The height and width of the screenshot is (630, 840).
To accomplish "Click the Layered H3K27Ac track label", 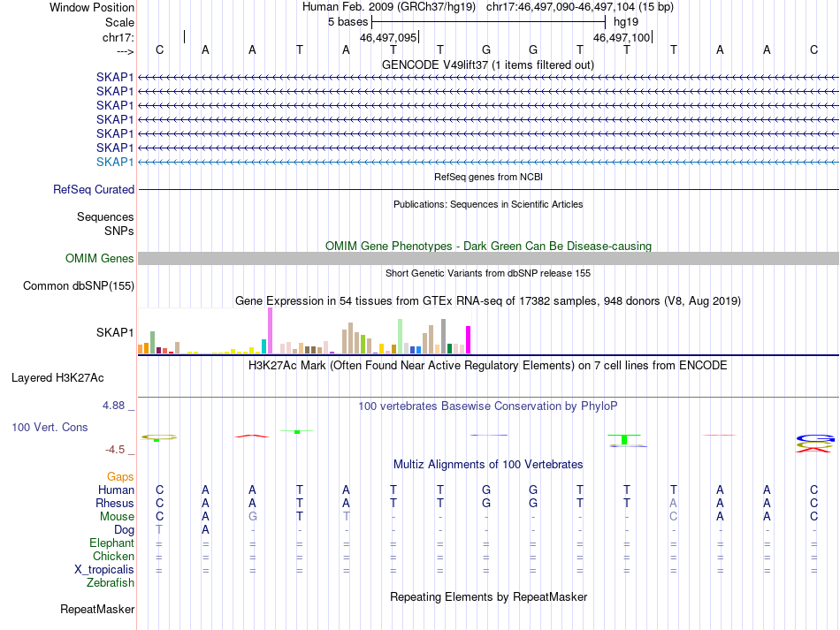I will [x=57, y=378].
